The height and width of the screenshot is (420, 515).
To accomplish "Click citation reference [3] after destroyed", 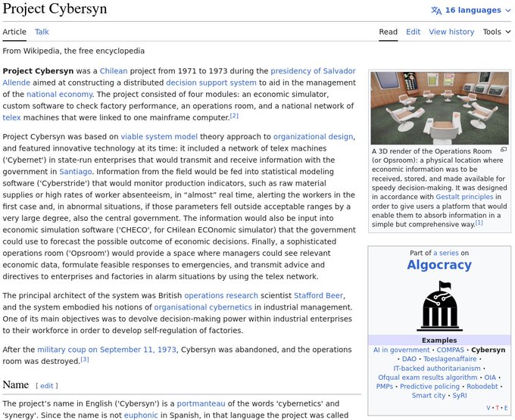I will [85, 359].
